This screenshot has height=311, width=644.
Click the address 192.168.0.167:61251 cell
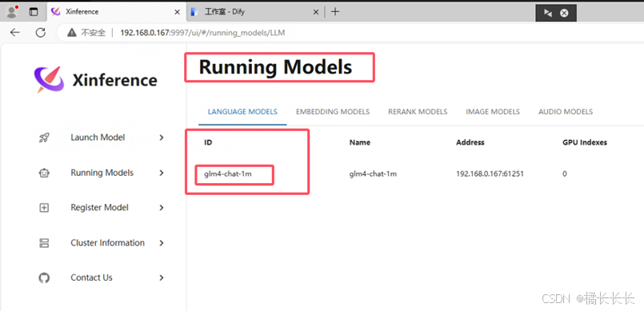tap(490, 174)
